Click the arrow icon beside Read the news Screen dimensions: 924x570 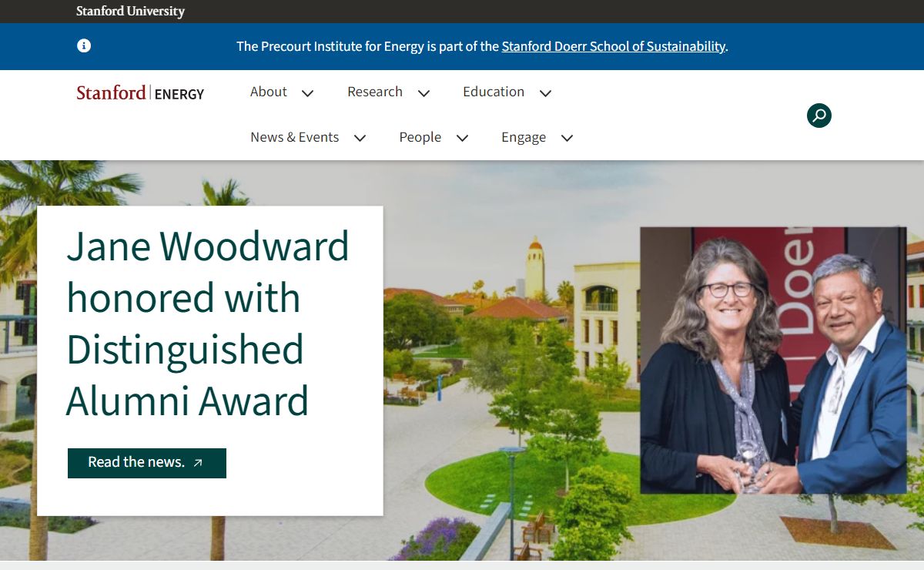pos(198,463)
